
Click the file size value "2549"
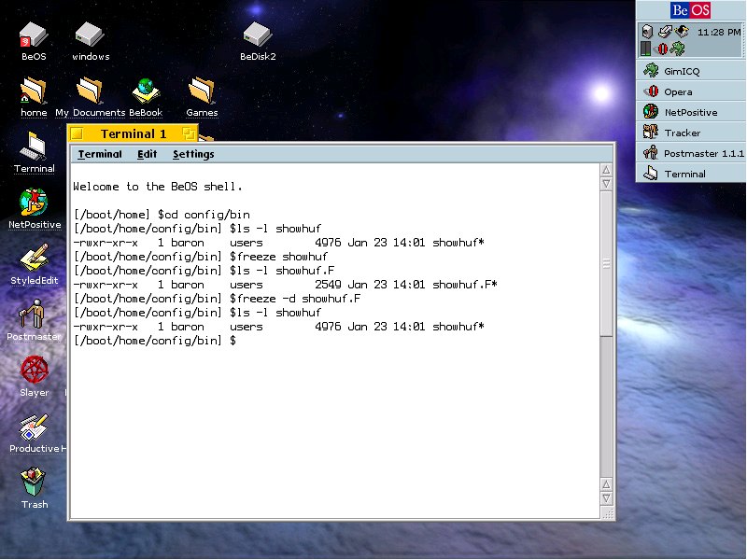328,285
